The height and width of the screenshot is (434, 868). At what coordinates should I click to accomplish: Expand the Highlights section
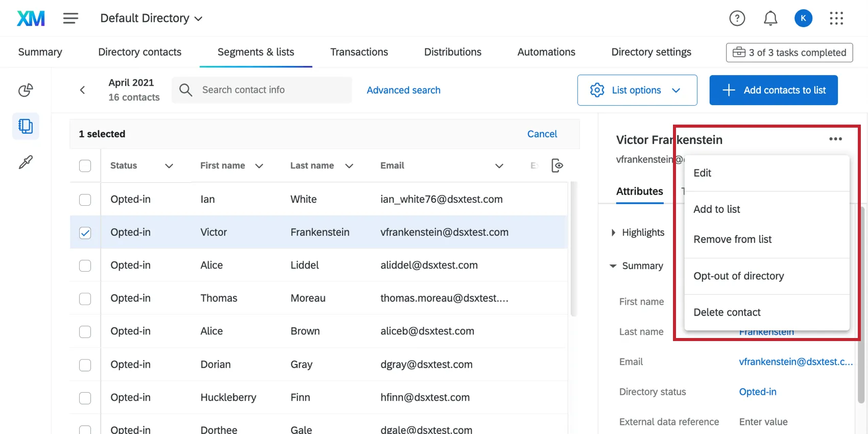click(x=638, y=233)
